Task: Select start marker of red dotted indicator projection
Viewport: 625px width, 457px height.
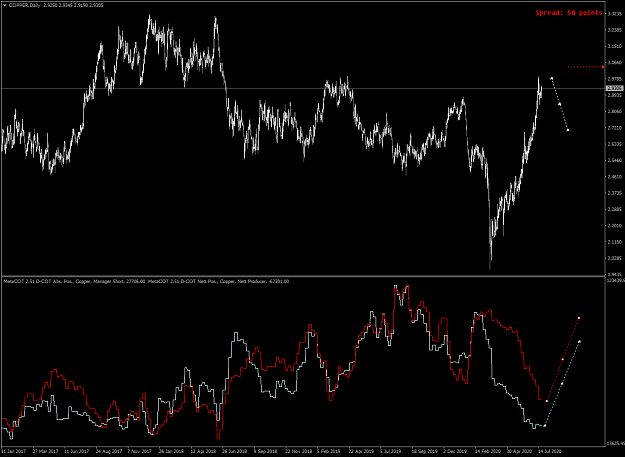Action: point(547,401)
